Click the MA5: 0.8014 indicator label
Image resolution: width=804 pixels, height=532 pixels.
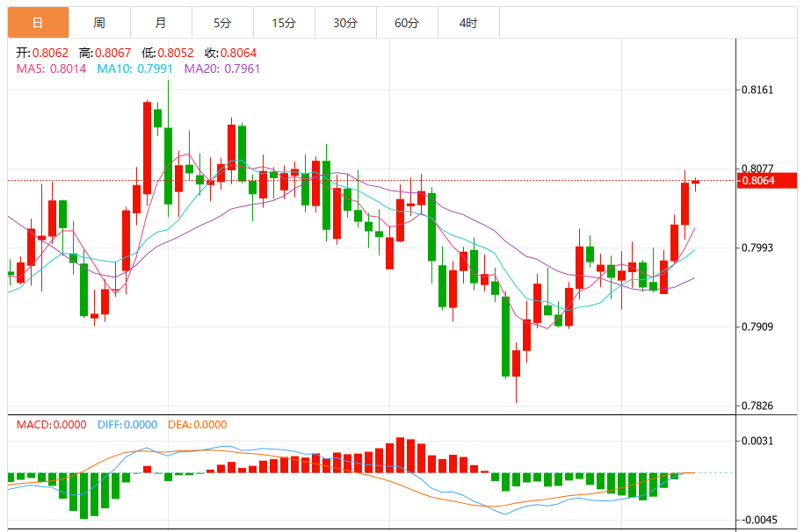pos(51,68)
